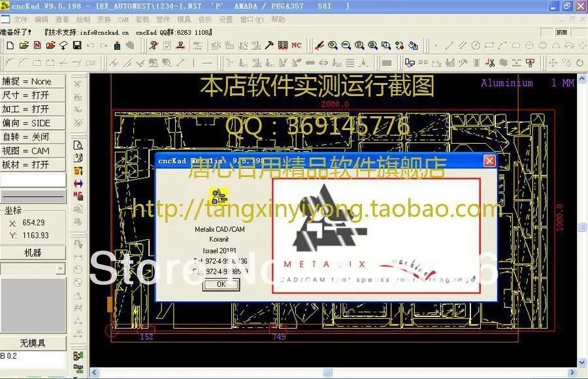Click the print preview icon in the side toolbar

[x=78, y=146]
